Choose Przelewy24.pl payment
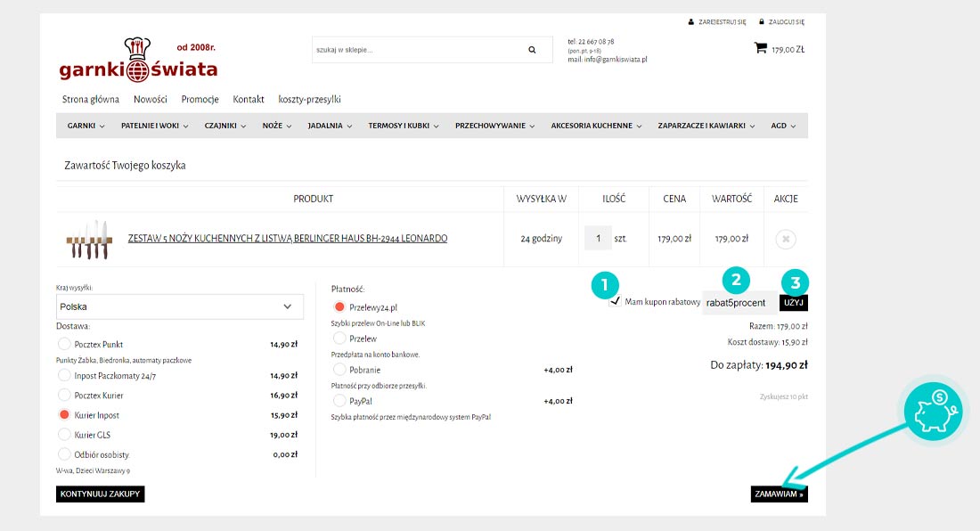 (339, 306)
